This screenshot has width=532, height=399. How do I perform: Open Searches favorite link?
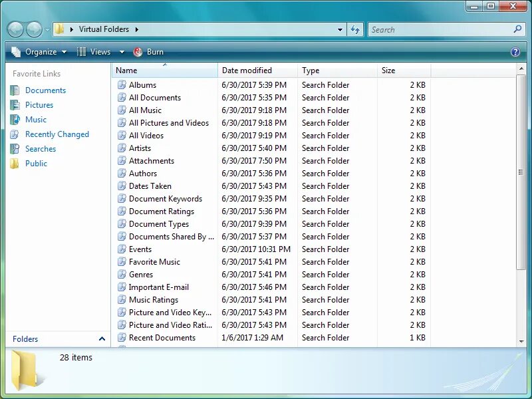pyautogui.click(x=41, y=148)
